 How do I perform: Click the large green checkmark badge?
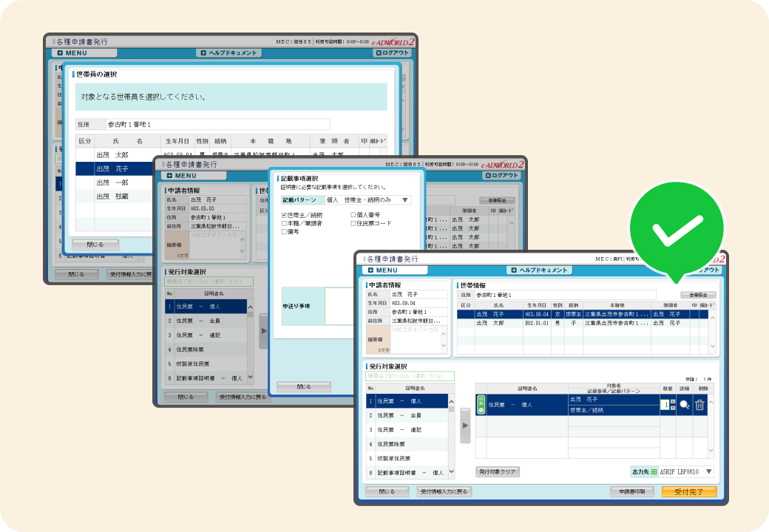pyautogui.click(x=677, y=230)
